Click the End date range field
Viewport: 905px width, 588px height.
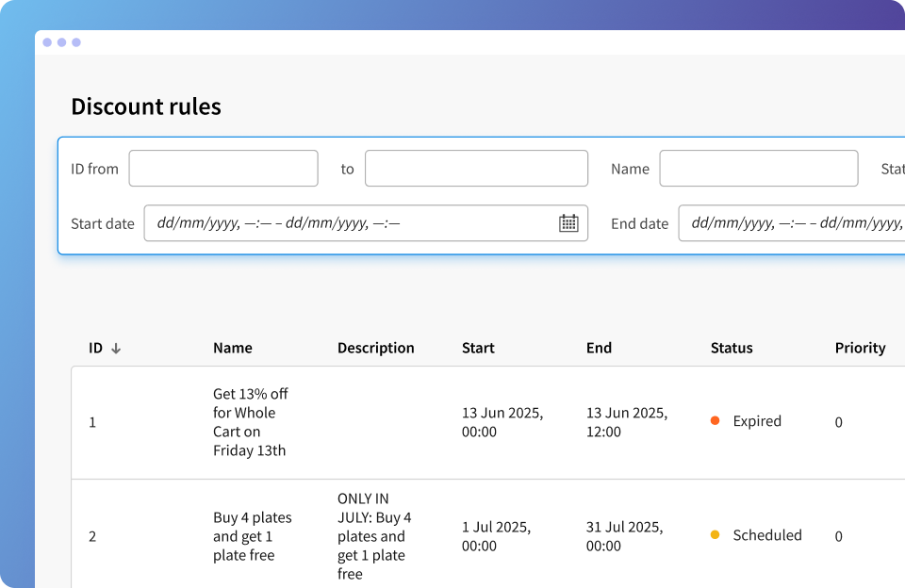point(792,222)
